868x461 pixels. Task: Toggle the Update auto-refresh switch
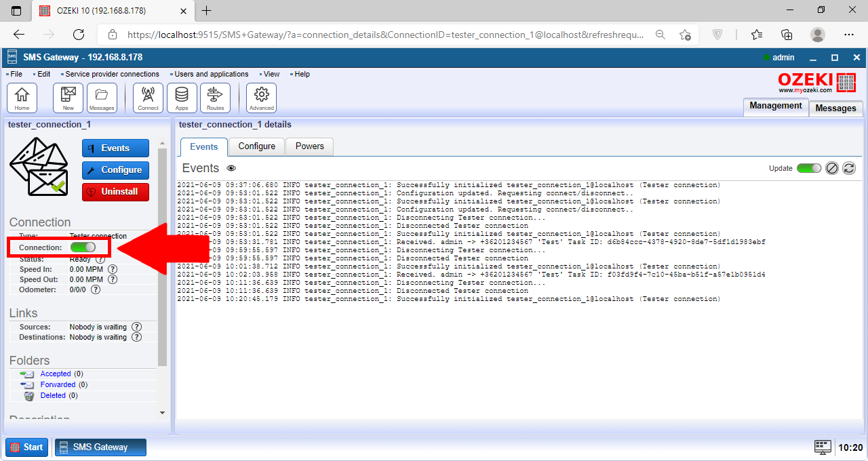click(809, 168)
